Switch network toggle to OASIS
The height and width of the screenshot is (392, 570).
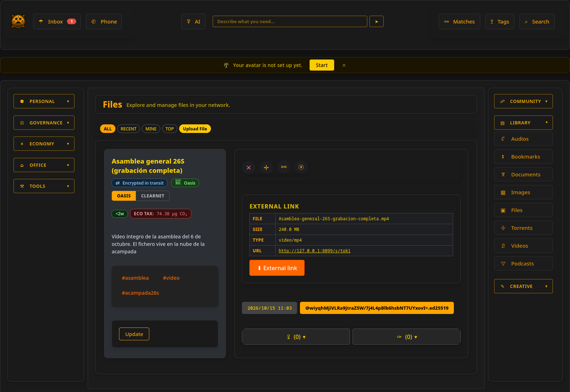coord(124,196)
